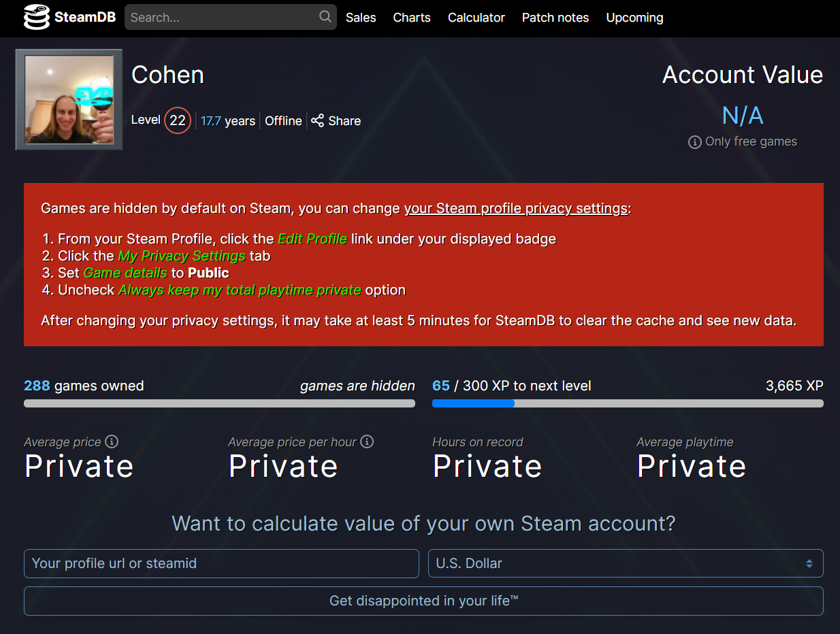Screen dimensions: 840x634
Task: Click the Private value under Average playtime
Action: point(692,467)
